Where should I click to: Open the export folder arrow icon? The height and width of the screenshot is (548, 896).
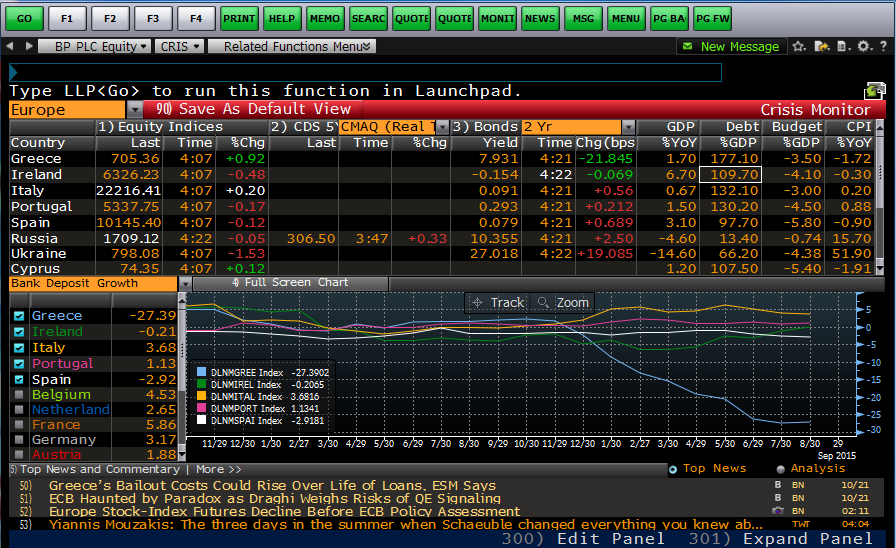(820, 46)
